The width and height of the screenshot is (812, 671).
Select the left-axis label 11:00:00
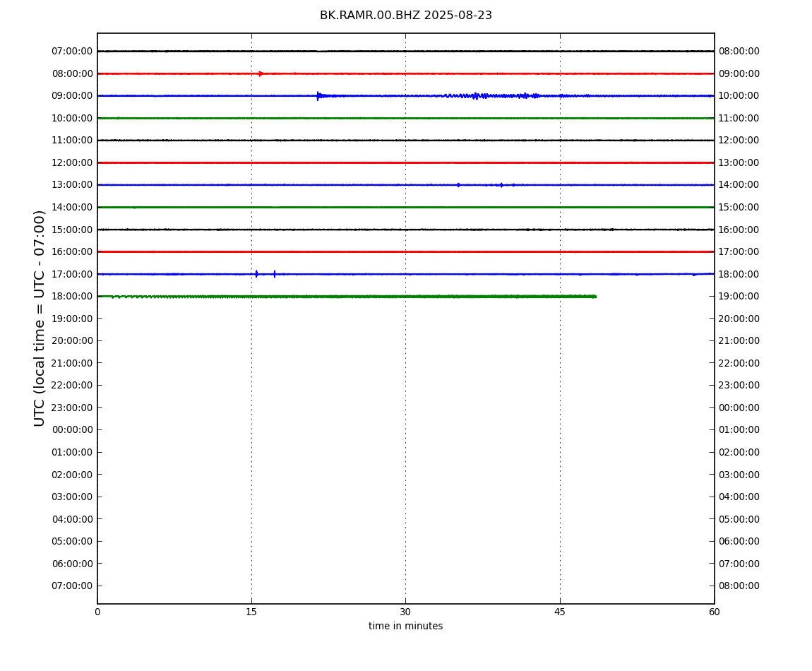click(x=73, y=141)
